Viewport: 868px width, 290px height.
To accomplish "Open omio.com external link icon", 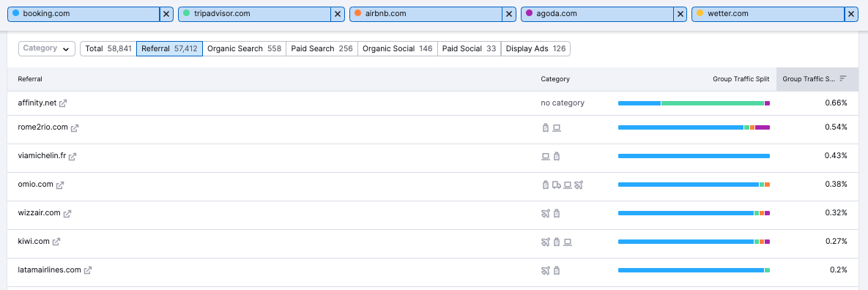I will click(60, 185).
